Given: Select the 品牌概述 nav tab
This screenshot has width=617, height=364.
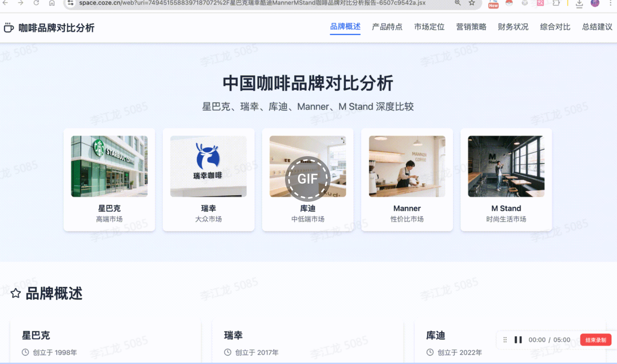Looking at the screenshot, I should click(345, 27).
